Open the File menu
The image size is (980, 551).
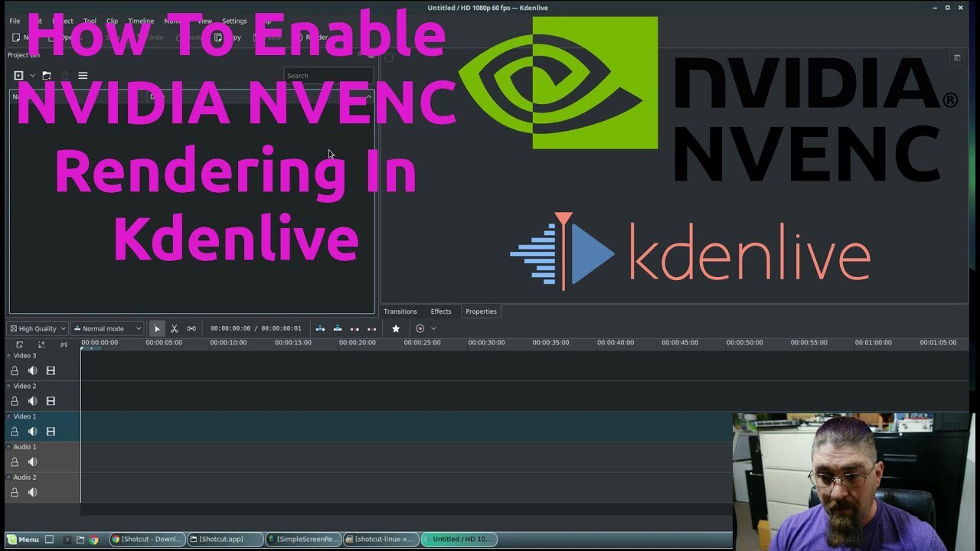pos(15,21)
